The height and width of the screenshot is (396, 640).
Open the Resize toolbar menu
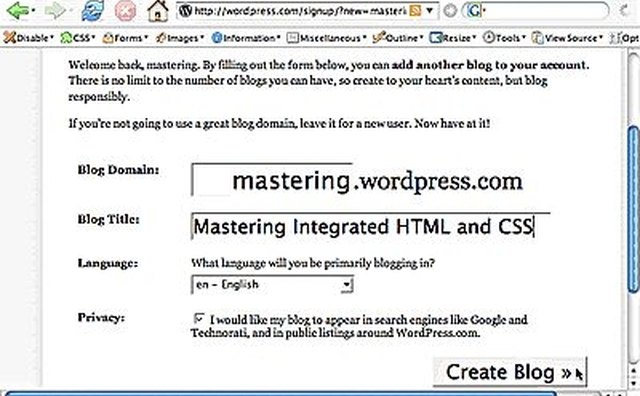click(453, 38)
